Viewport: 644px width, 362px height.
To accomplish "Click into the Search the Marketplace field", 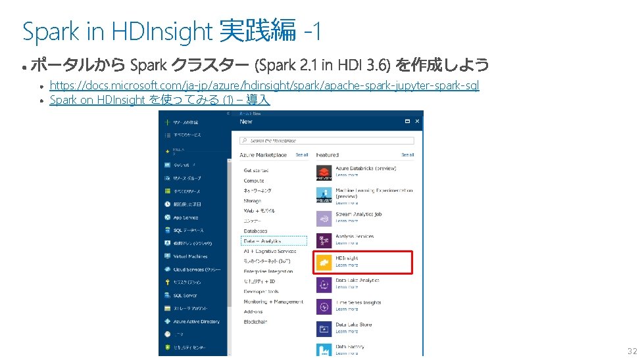I will [327, 141].
